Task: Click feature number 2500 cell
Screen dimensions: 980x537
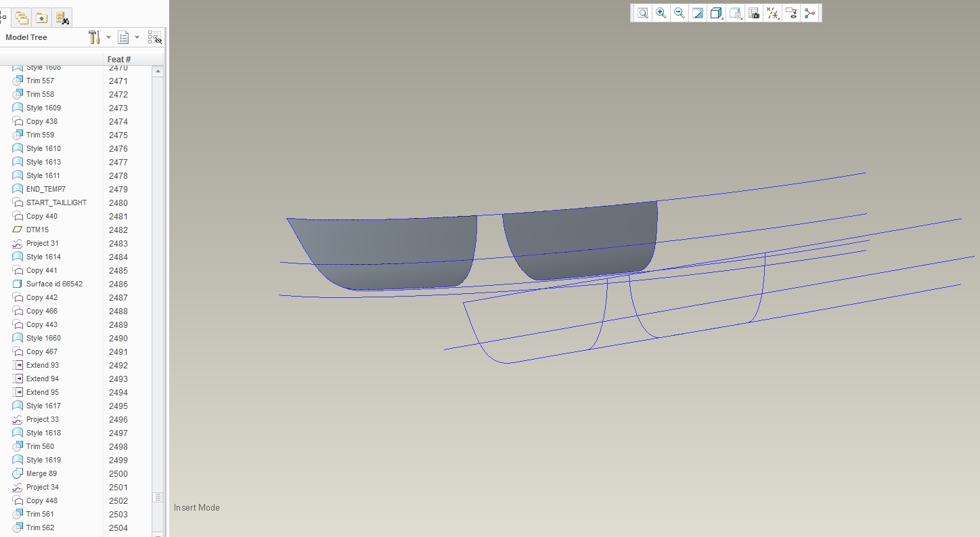Action: click(118, 474)
